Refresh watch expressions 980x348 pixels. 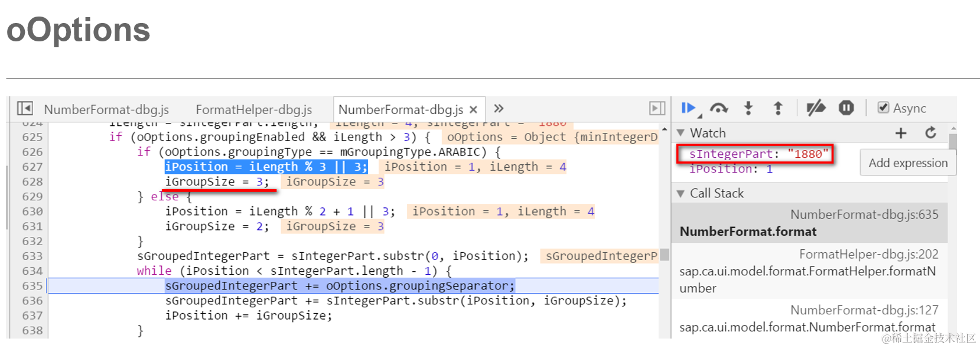(931, 133)
